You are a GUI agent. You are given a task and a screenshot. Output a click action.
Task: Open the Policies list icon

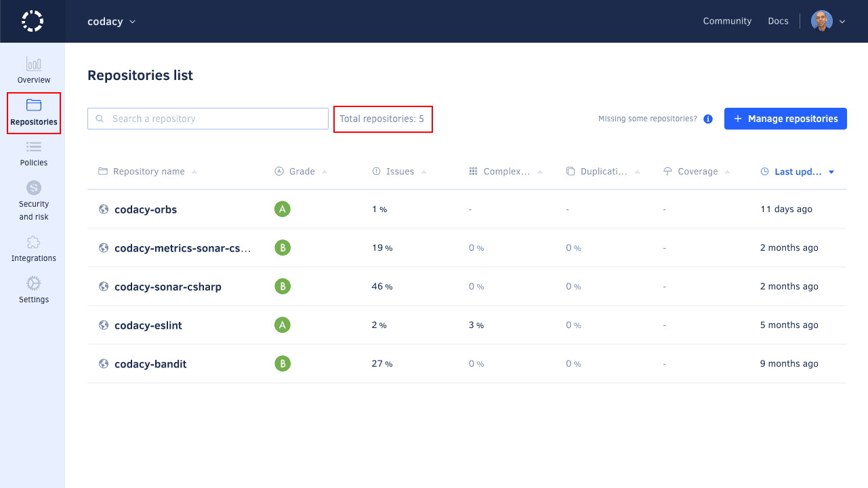tap(34, 146)
